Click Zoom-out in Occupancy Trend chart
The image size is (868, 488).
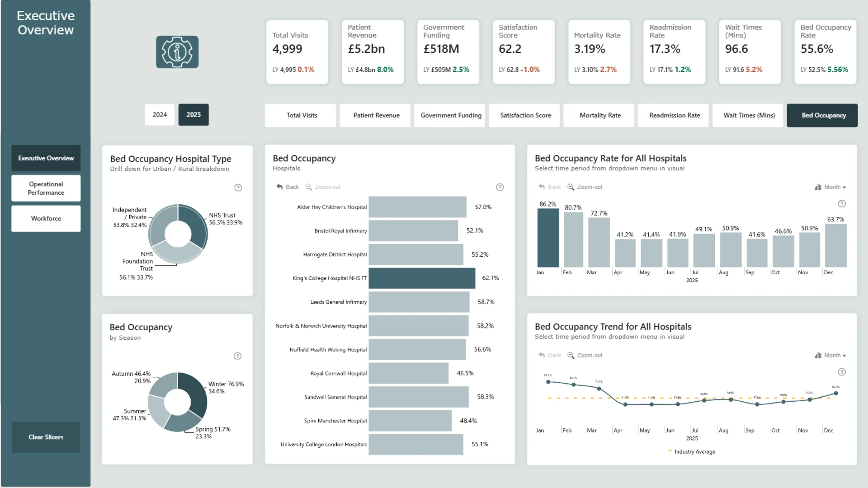(x=585, y=356)
